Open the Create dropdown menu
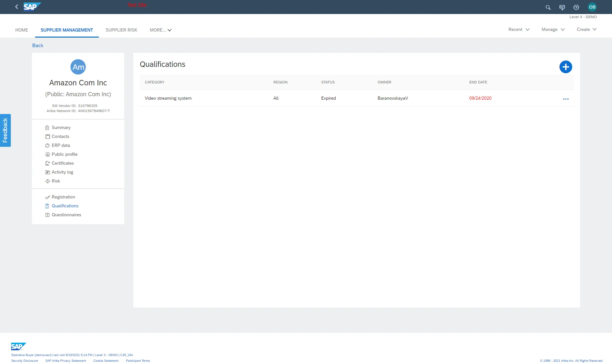The image size is (612, 364). (x=587, y=29)
